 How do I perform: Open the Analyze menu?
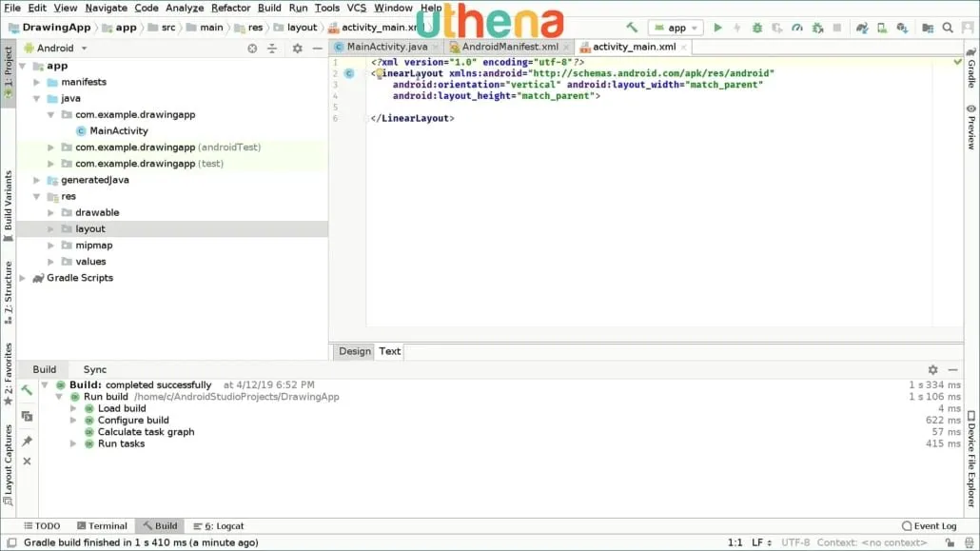click(185, 8)
